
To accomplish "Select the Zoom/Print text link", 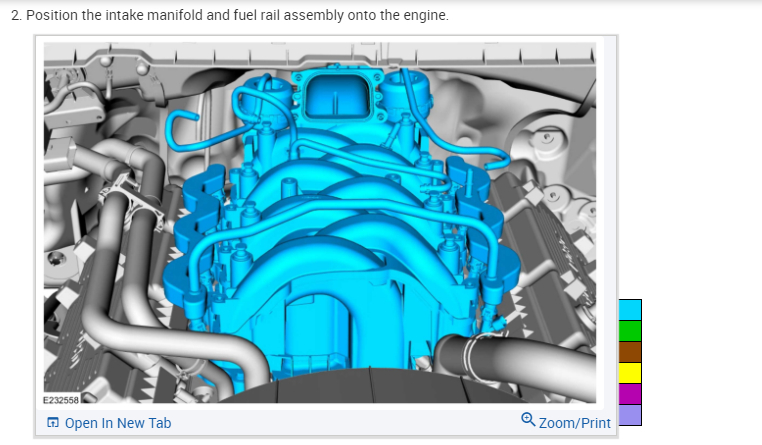I will click(574, 423).
